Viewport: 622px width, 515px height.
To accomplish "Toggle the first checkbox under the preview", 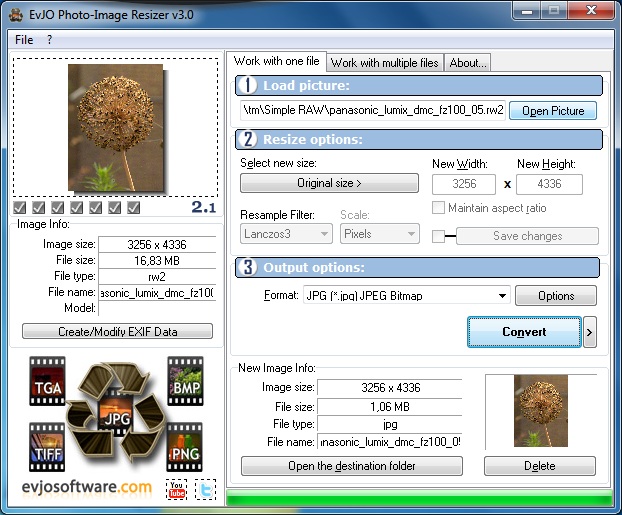I will click(20, 208).
